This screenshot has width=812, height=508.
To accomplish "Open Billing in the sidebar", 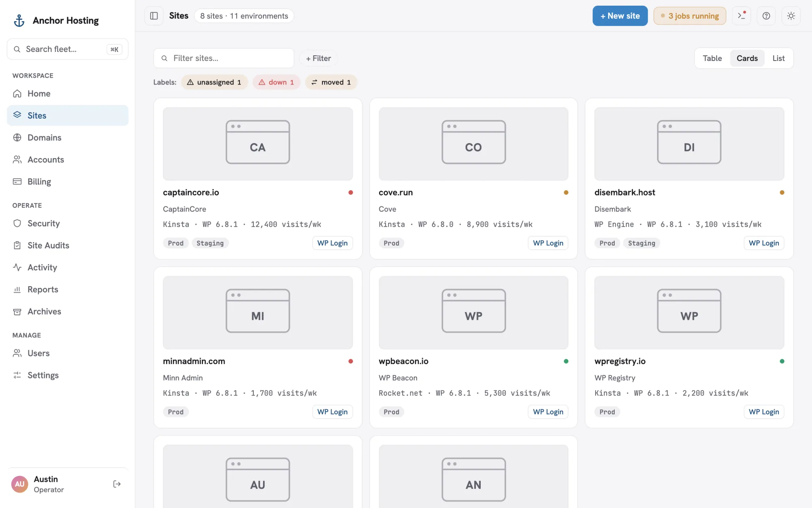I will [x=67, y=181].
